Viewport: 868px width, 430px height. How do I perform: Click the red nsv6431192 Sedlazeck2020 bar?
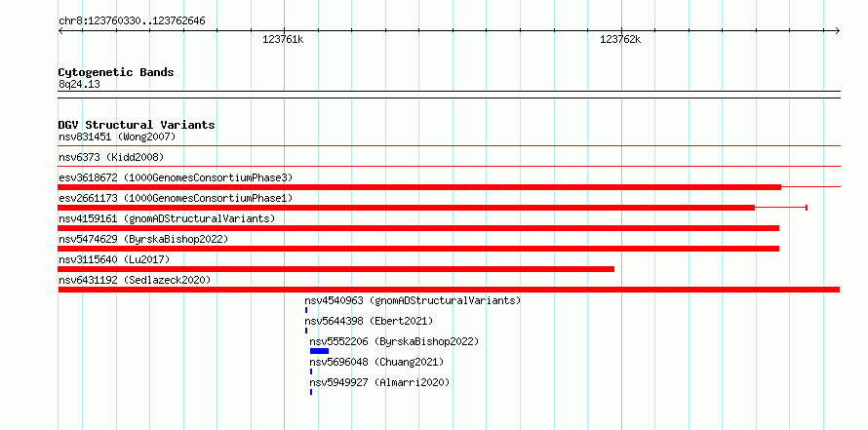click(x=449, y=290)
